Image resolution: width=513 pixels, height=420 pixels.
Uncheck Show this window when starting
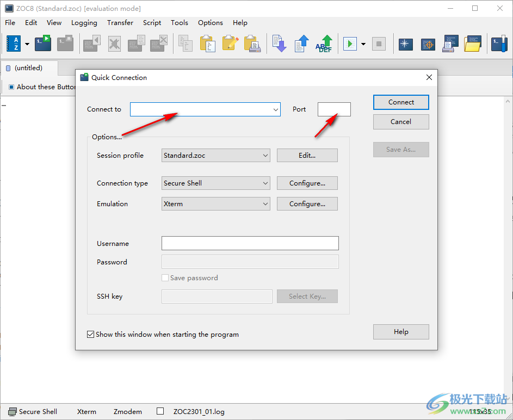[x=91, y=334]
